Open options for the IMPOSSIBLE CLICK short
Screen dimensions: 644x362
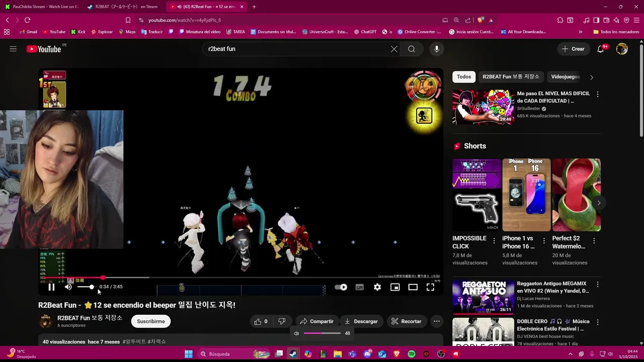click(x=494, y=241)
